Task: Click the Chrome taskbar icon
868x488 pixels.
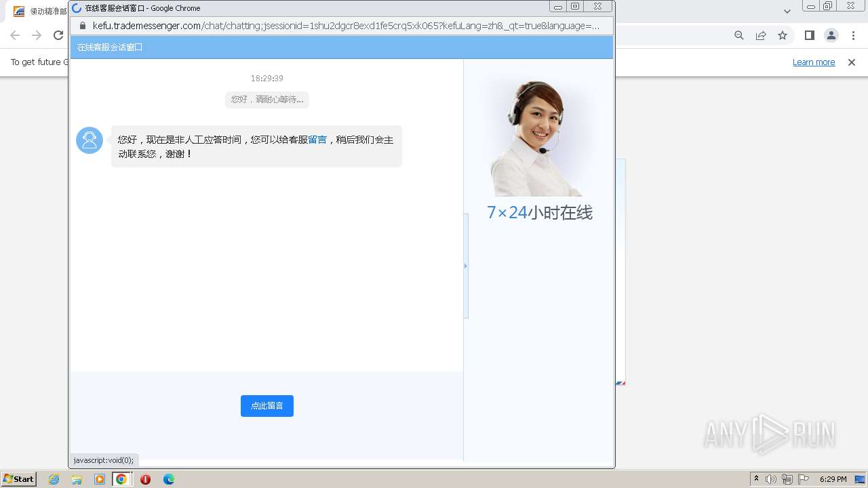Action: (121, 479)
